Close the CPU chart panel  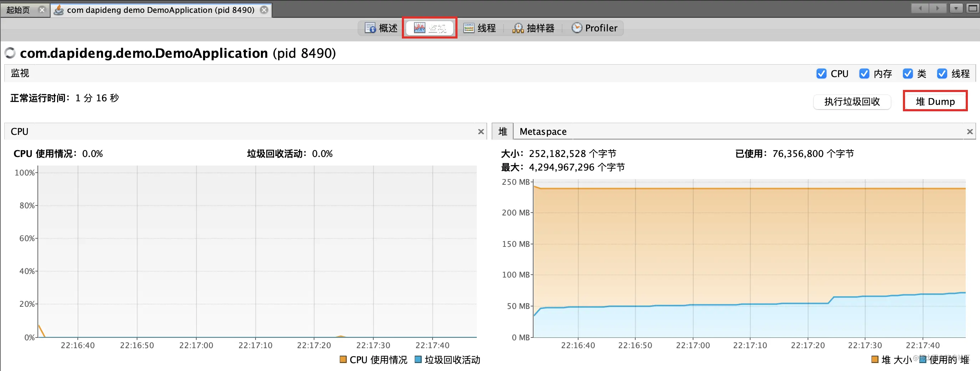(x=481, y=132)
